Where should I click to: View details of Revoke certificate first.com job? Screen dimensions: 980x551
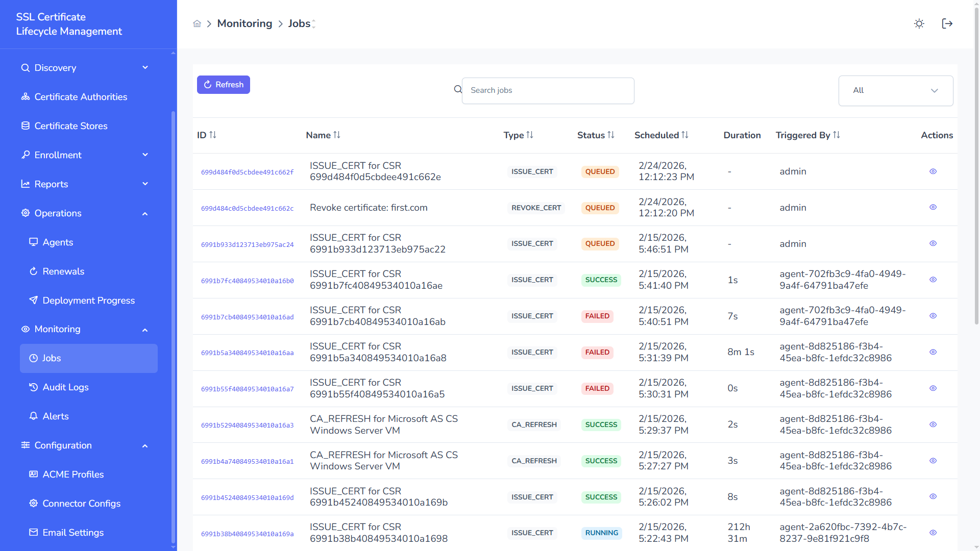(933, 208)
